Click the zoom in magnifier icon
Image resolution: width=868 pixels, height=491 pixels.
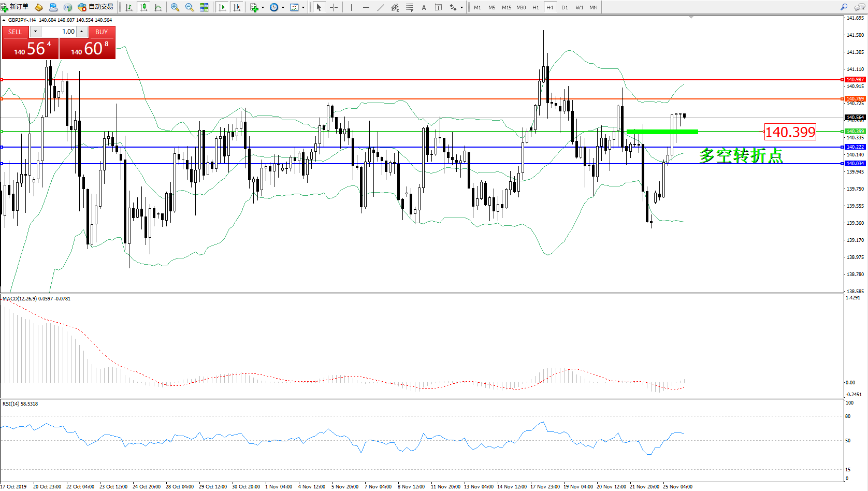175,7
